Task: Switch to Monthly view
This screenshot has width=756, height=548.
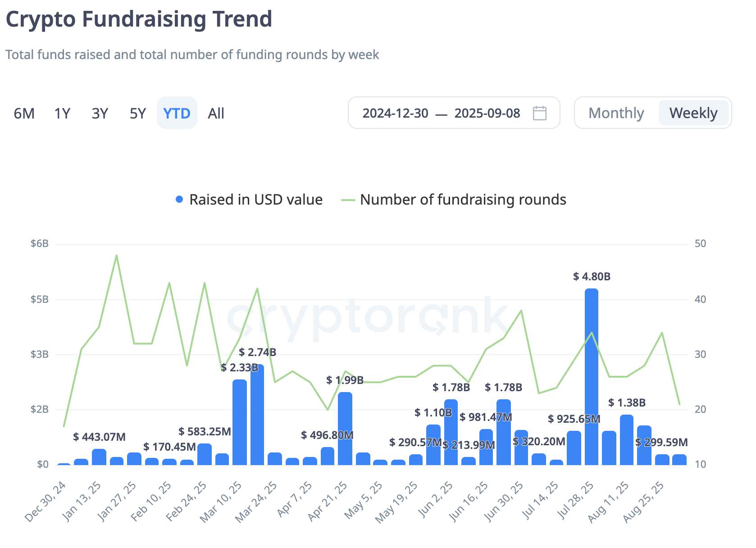Action: [616, 113]
